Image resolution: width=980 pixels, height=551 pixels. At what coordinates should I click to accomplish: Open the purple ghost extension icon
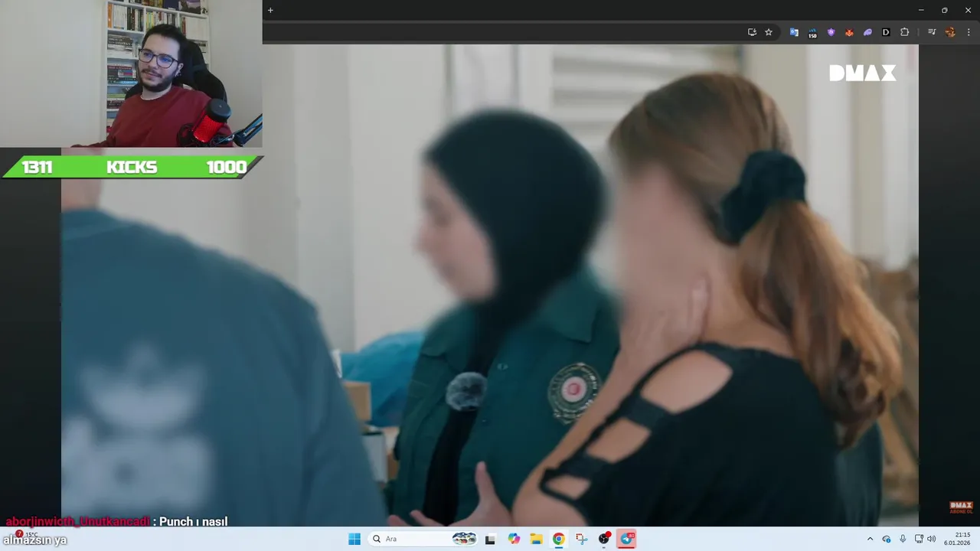click(867, 32)
